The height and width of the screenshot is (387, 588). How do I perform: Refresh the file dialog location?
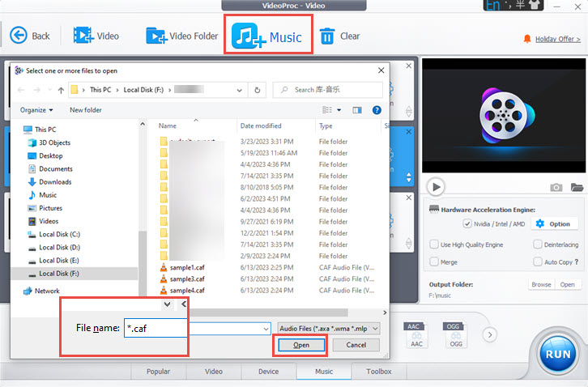tap(258, 90)
